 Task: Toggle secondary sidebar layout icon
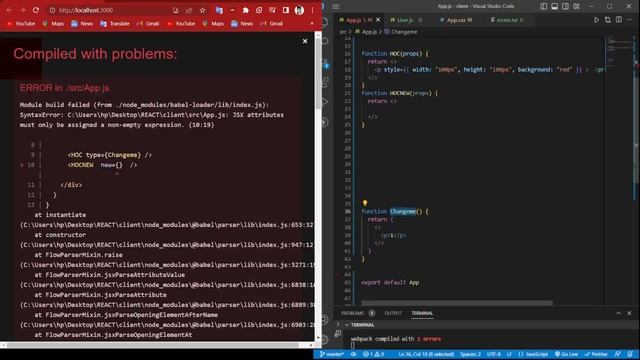(x=565, y=6)
